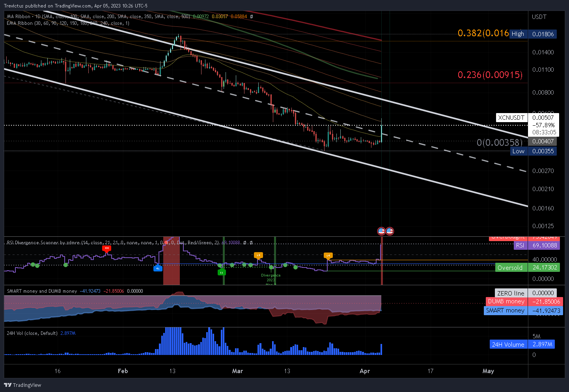The width and height of the screenshot is (569, 392).
Task: Click the 17 date on time axis
Action: [431, 371]
